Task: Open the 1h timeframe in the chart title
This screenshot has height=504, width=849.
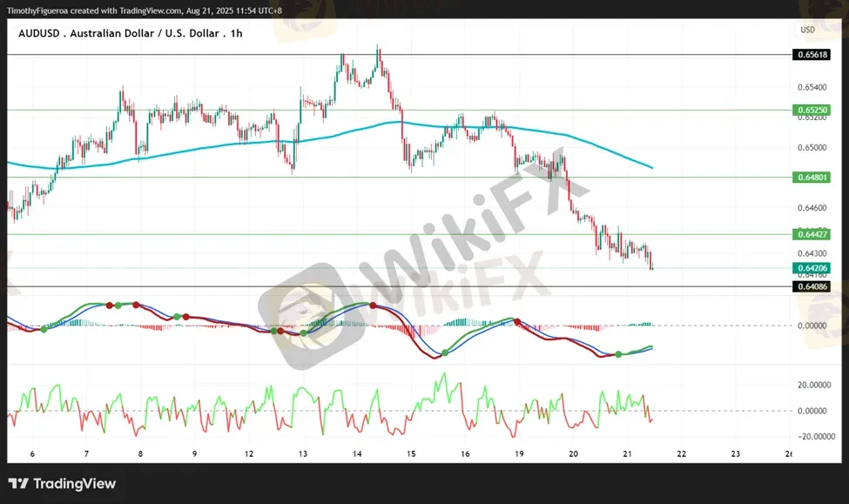Action: [236, 32]
